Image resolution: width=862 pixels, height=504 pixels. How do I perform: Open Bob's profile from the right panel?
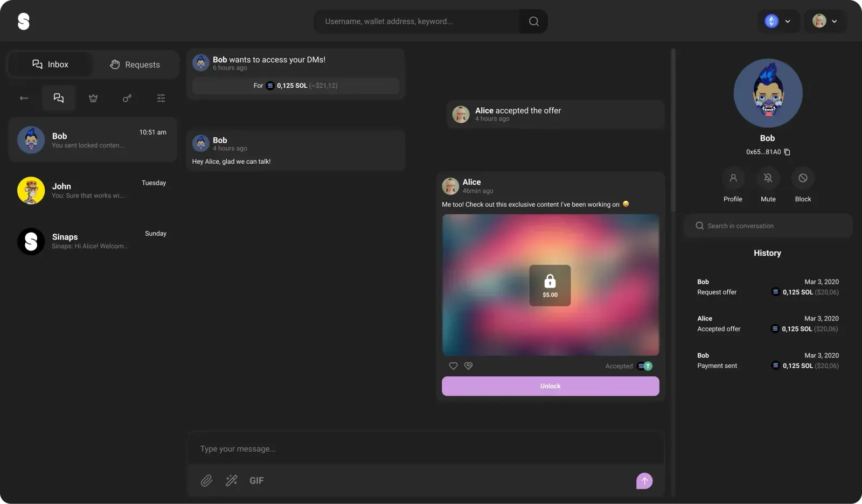(x=733, y=185)
